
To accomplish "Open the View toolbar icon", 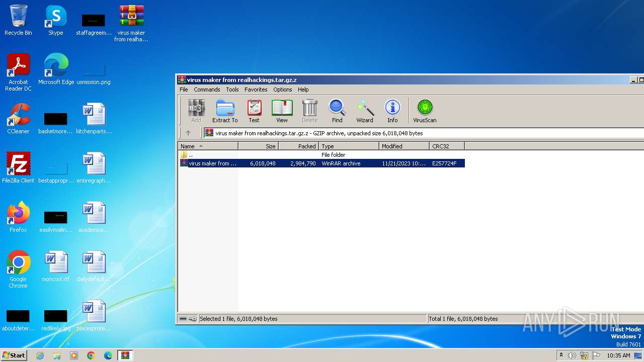I will point(282,111).
